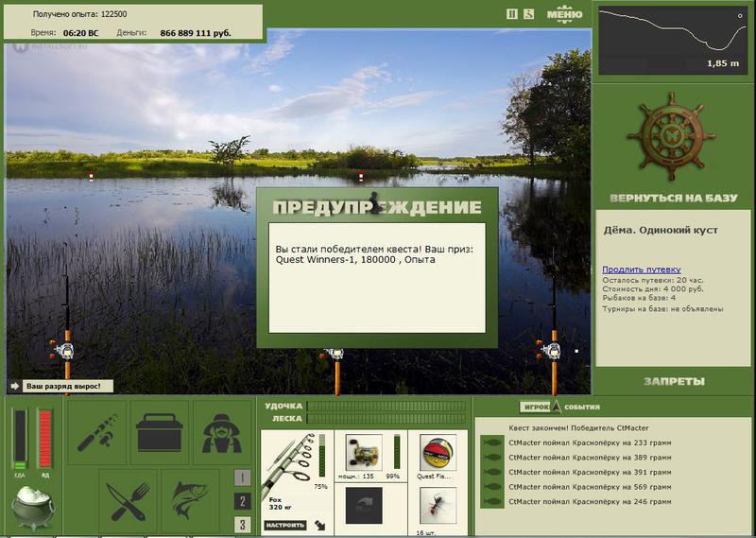Image resolution: width=756 pixels, height=538 pixels.
Task: Click the diagonal arrow next to НАСТРОИТЬ
Action: point(319,525)
